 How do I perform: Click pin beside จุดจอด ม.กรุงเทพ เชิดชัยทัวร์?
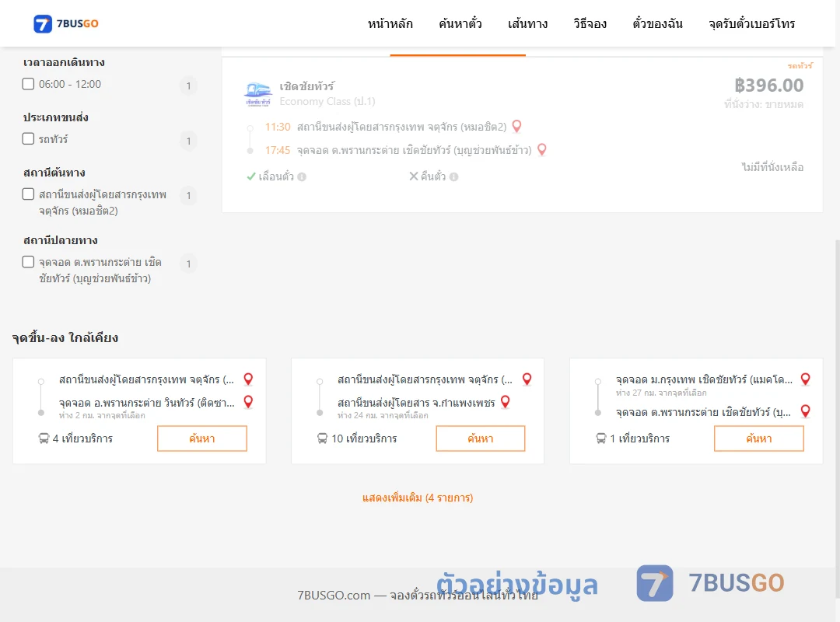805,379
